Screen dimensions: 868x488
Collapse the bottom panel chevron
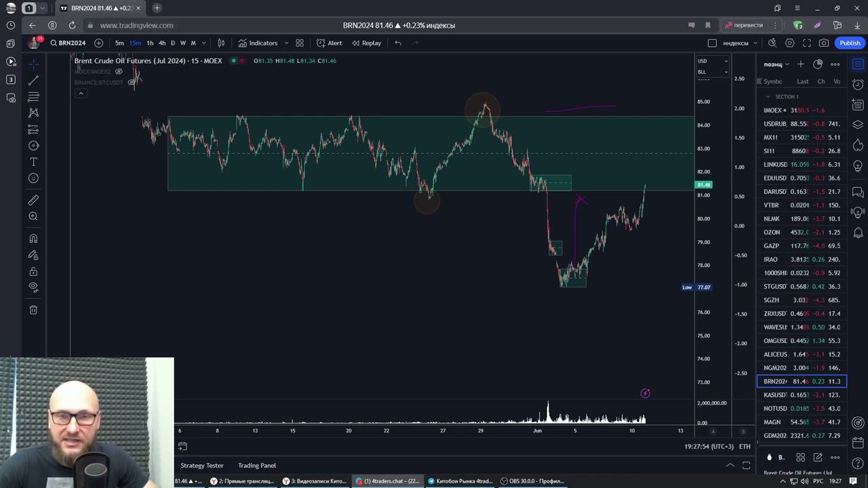pos(730,466)
